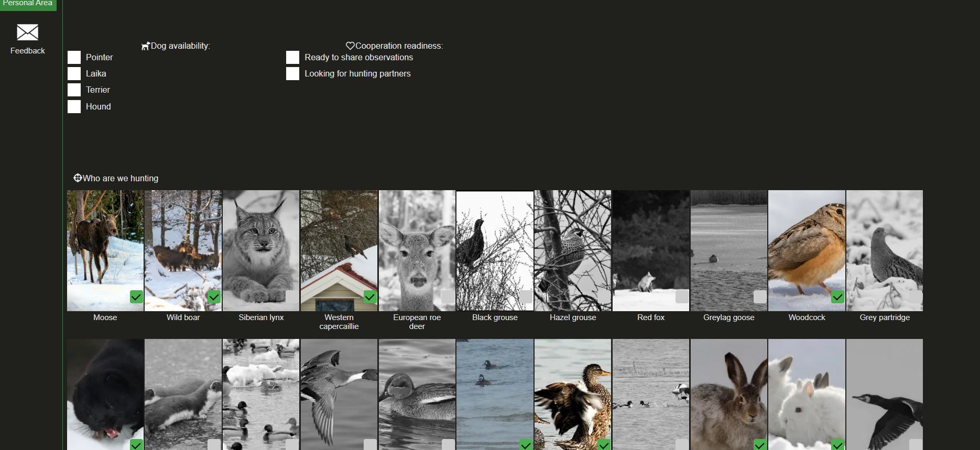The height and width of the screenshot is (450, 980).
Task: Click the mallard flapping wings photo
Action: [573, 394]
